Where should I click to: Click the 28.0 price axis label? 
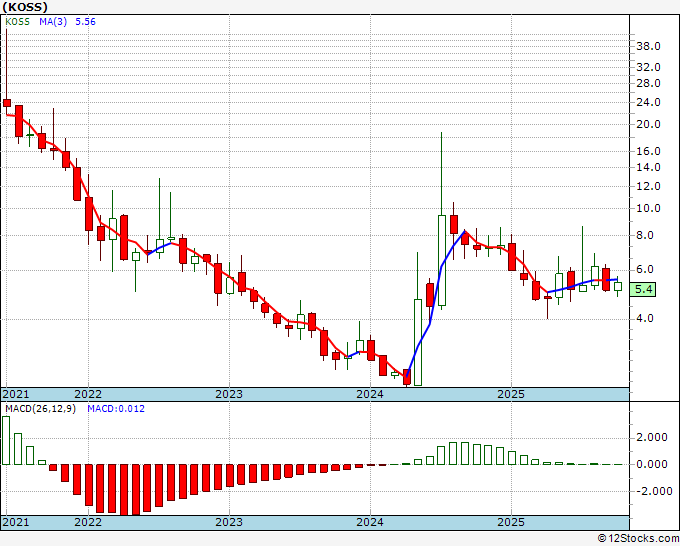tap(648, 83)
